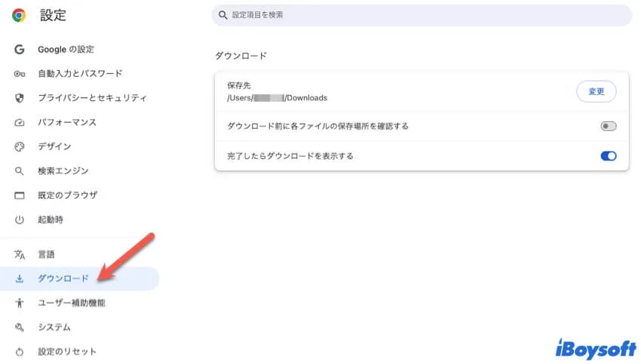Click the download arrow icon in sidebar
This screenshot has height=364, width=641.
click(19, 279)
